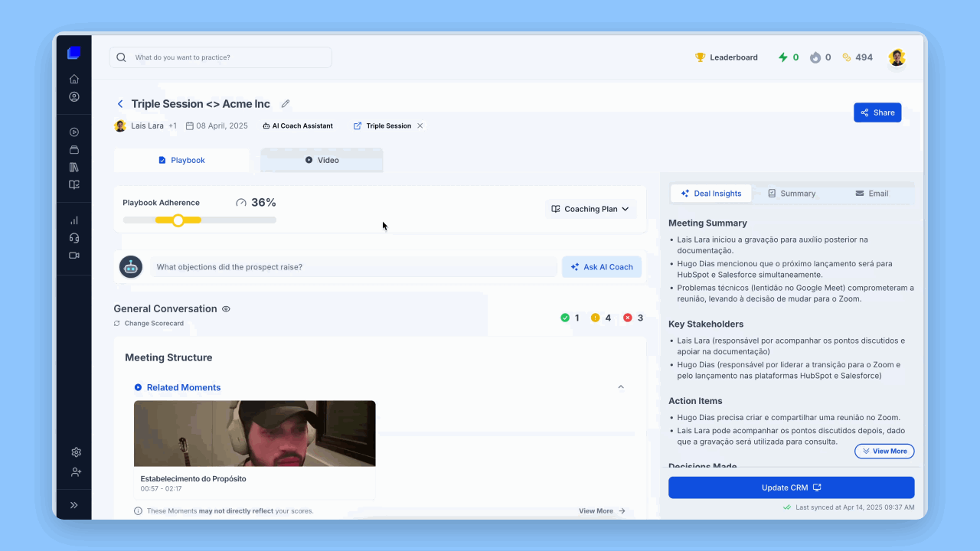Click the Meeting Summary heading
Screen dimensions: 980x551
[707, 223]
